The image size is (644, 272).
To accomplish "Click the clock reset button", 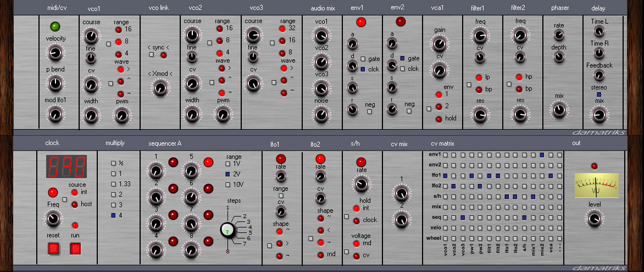I will coord(53,248).
